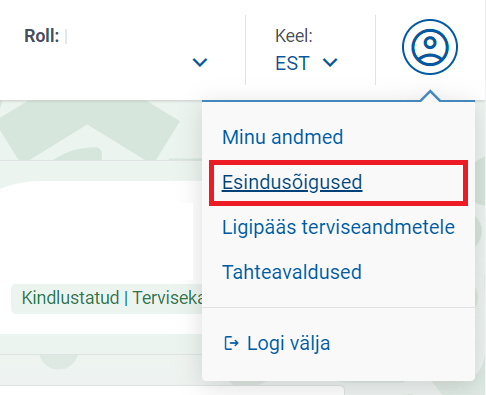This screenshot has height=395, width=486.
Task: Expand the Roll selector chevron
Action: 200,62
